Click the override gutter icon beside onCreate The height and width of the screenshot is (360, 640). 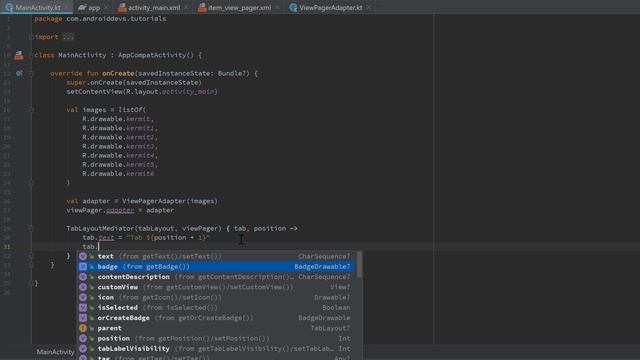[19, 73]
